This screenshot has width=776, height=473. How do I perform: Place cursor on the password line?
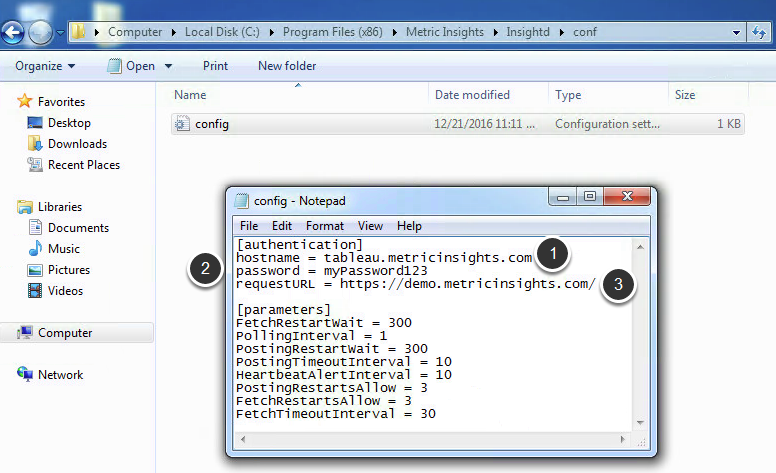point(332,271)
